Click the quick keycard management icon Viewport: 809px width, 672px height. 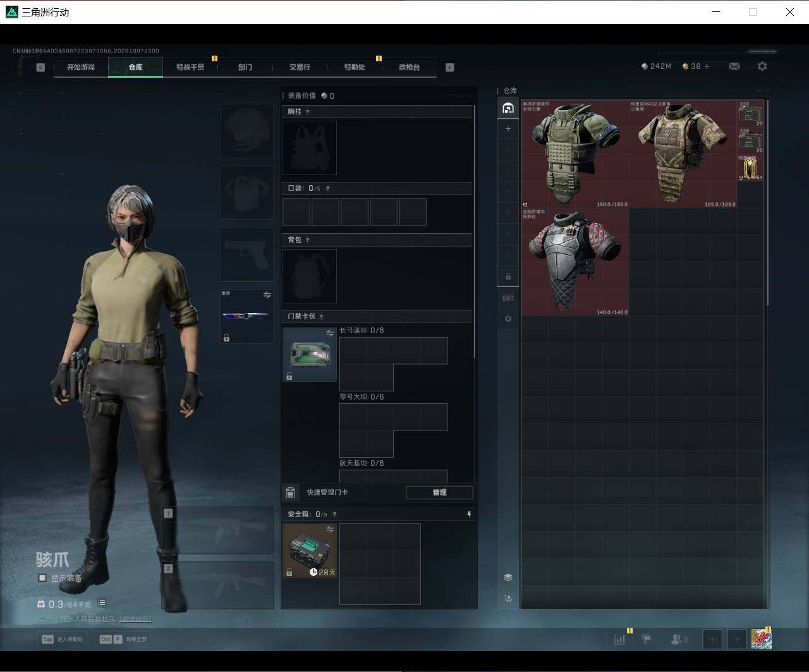coord(291,492)
